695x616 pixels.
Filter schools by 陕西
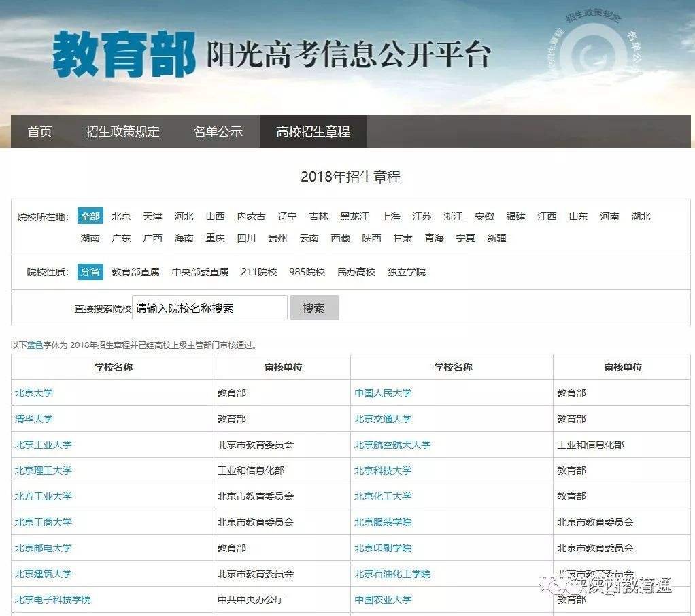coord(370,238)
